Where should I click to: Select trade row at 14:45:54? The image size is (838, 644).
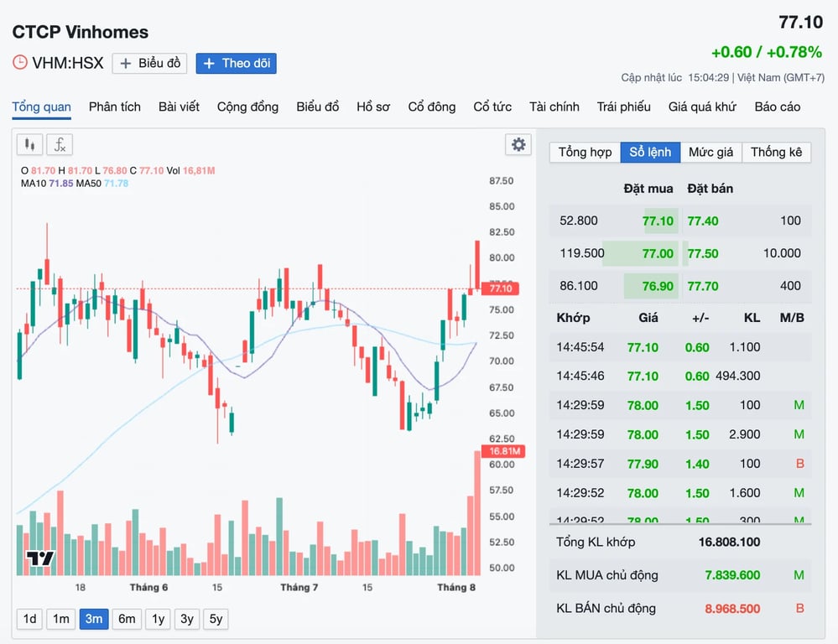tap(680, 347)
